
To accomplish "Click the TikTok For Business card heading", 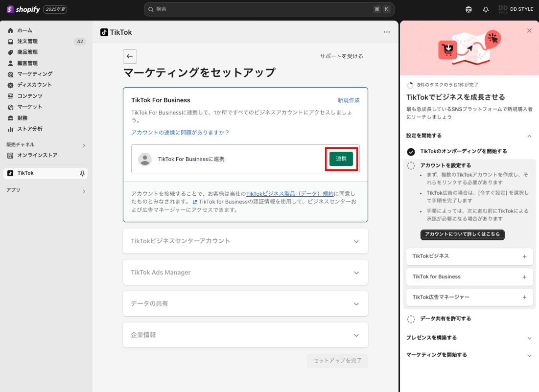I will [161, 100].
